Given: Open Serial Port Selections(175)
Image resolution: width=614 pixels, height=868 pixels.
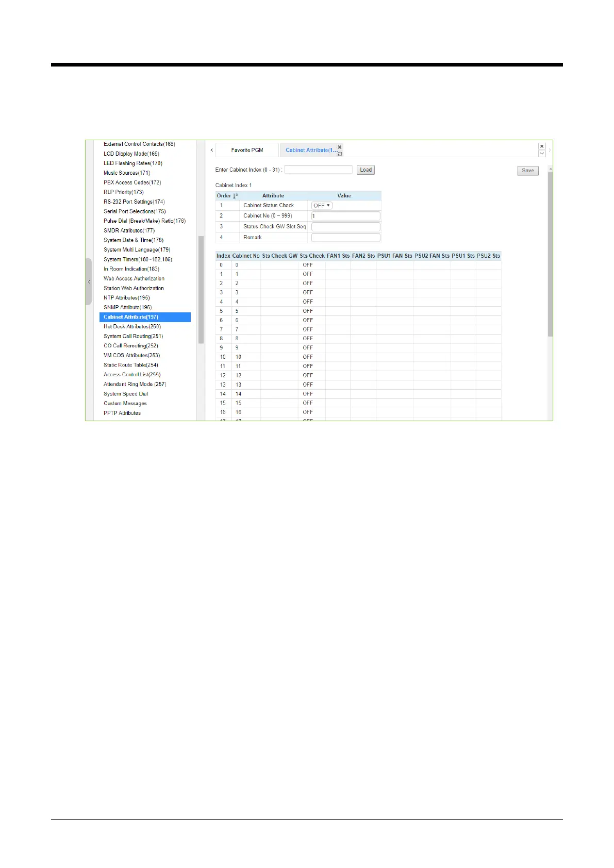Looking at the screenshot, I should [x=135, y=211].
